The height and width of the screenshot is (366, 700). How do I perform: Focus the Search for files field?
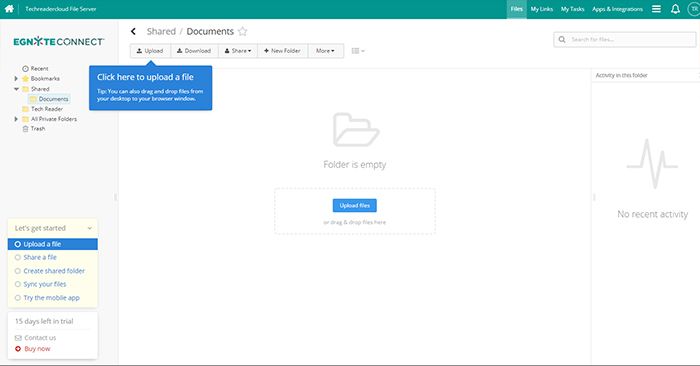point(625,39)
